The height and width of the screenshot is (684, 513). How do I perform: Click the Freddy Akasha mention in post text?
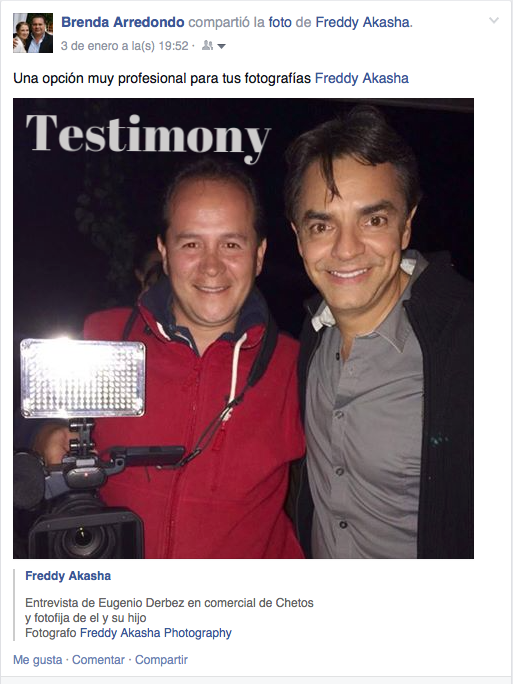tap(362, 78)
